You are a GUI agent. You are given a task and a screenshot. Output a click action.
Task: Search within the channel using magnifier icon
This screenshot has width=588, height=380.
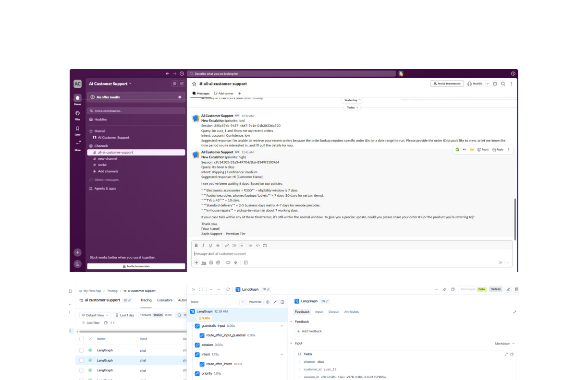pos(503,83)
